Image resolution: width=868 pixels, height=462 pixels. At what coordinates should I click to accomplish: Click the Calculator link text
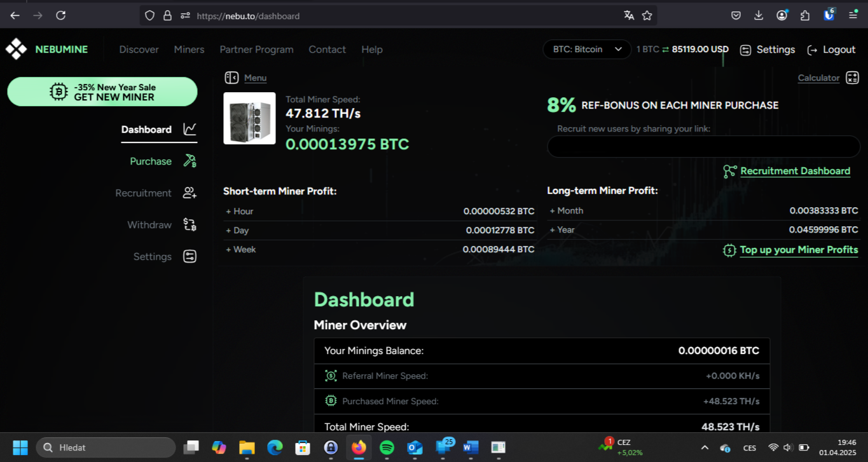(x=818, y=78)
